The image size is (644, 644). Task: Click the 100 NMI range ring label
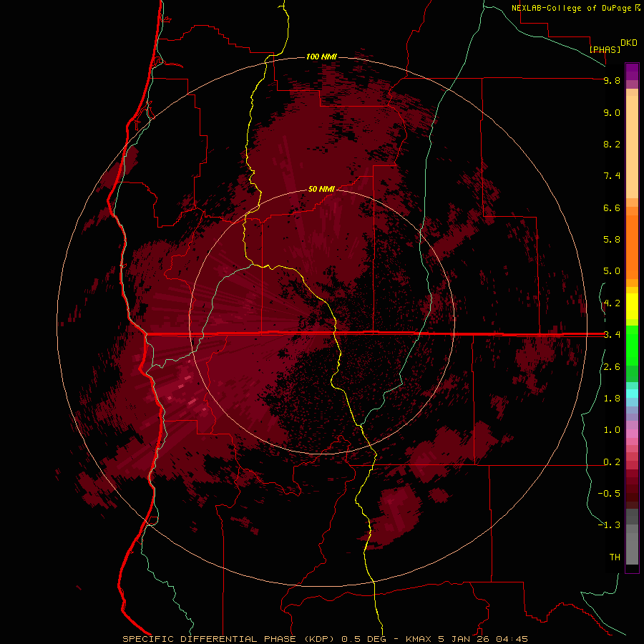(x=321, y=57)
